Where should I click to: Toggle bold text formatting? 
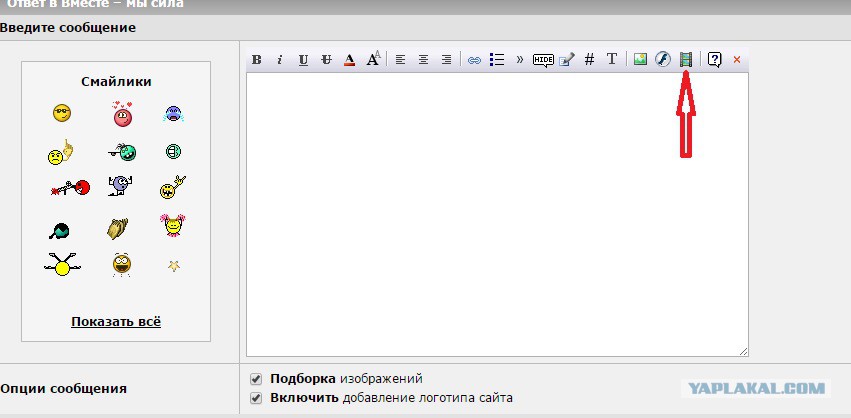click(257, 60)
